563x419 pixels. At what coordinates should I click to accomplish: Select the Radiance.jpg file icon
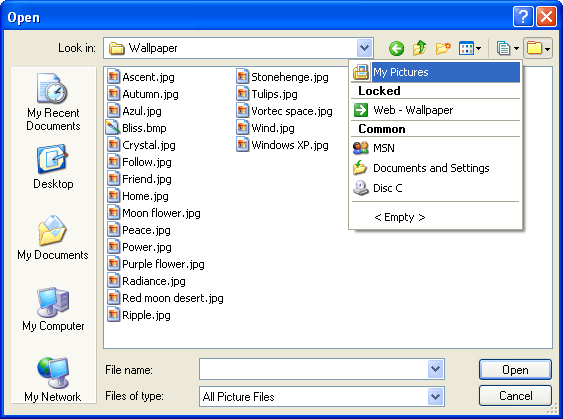(113, 281)
